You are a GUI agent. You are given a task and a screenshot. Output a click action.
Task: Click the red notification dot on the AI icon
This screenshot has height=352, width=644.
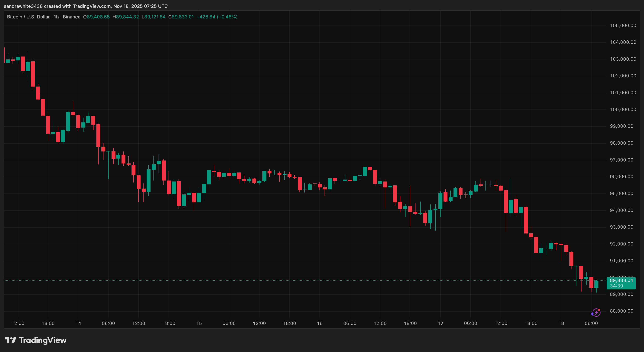[x=599, y=310]
